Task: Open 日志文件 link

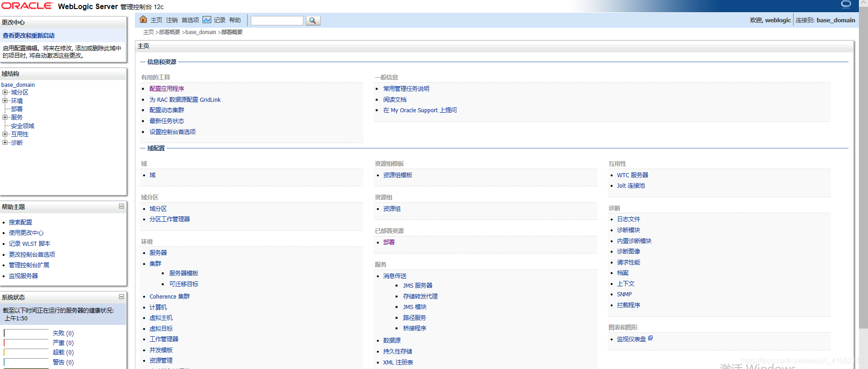Action: [628, 219]
